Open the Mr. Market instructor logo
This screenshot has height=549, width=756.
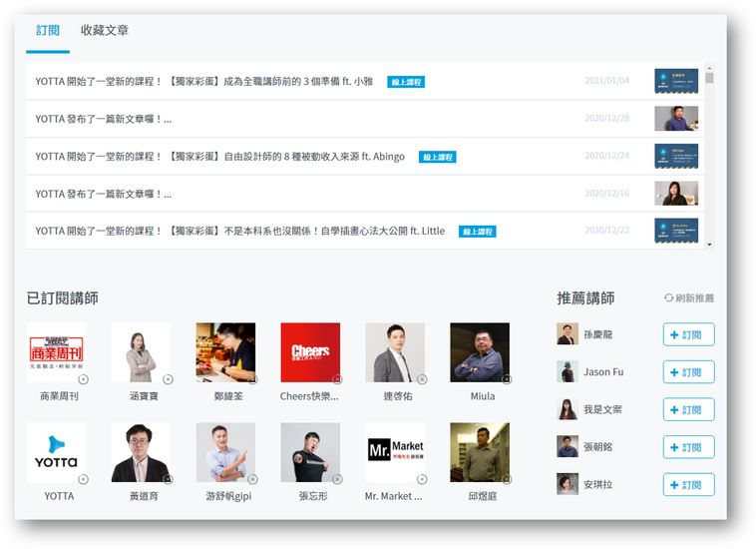pos(395,452)
